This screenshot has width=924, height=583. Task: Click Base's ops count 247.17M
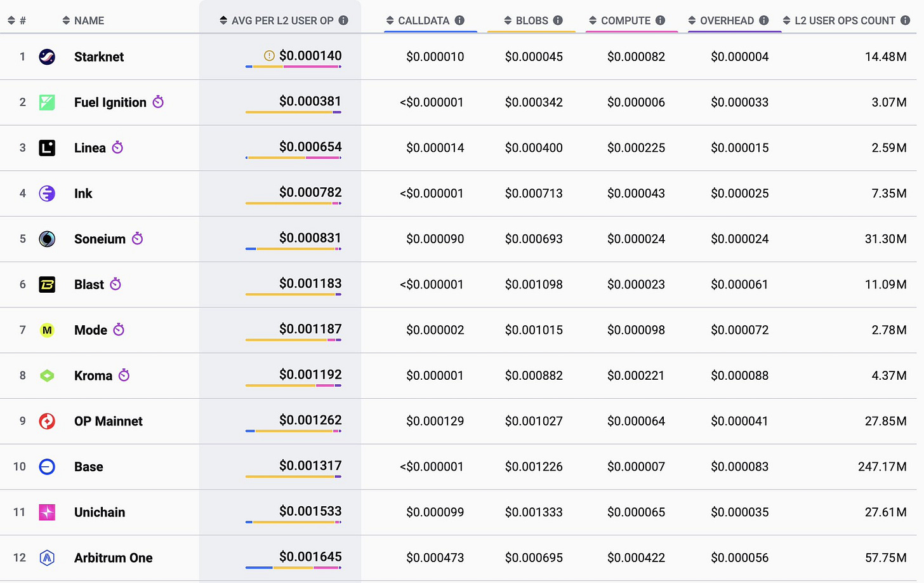tap(882, 467)
